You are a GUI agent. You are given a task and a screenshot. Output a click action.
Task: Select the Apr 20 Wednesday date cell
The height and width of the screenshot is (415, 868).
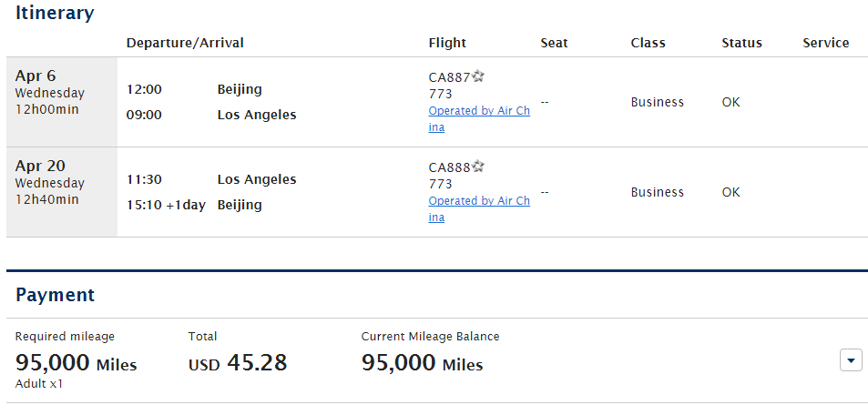tap(62, 192)
